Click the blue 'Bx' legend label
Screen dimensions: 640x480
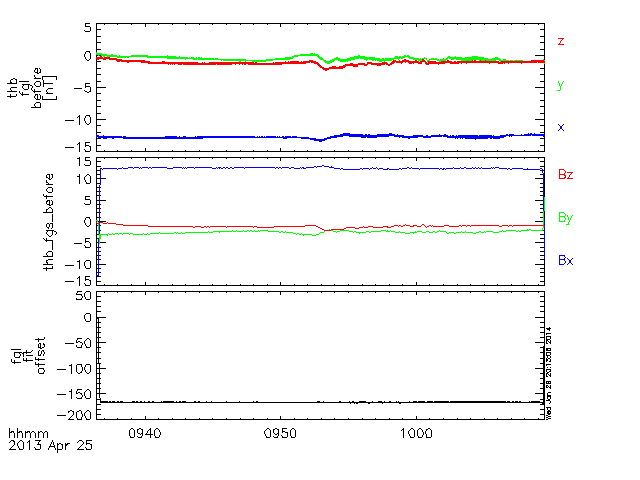pyautogui.click(x=565, y=260)
